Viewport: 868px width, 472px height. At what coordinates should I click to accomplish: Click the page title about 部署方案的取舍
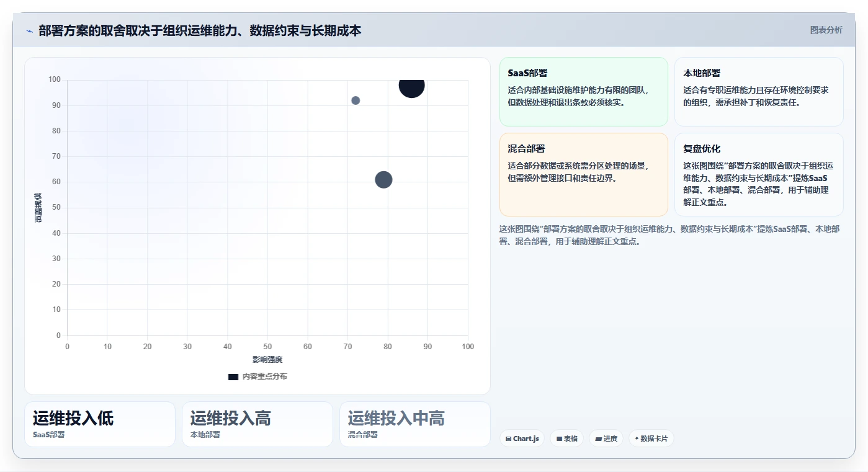coord(200,30)
